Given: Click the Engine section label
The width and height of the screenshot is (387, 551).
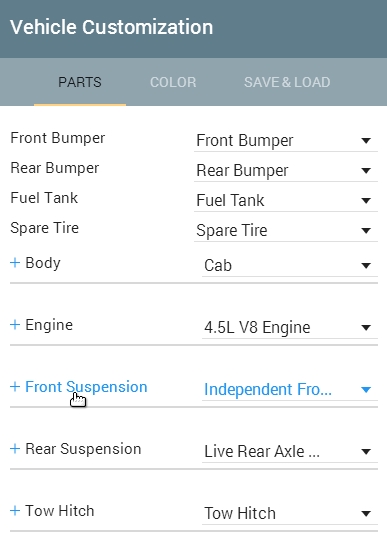Looking at the screenshot, I should point(49,325).
